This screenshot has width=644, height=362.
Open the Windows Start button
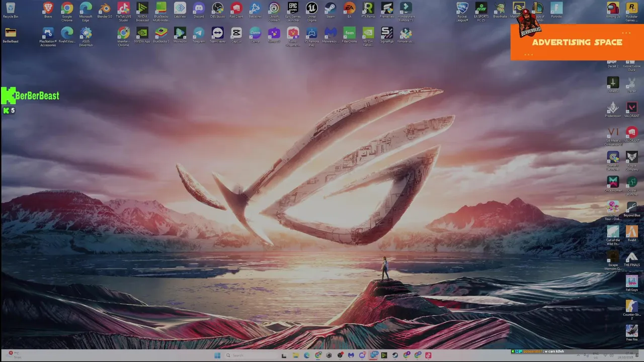pos(217,355)
